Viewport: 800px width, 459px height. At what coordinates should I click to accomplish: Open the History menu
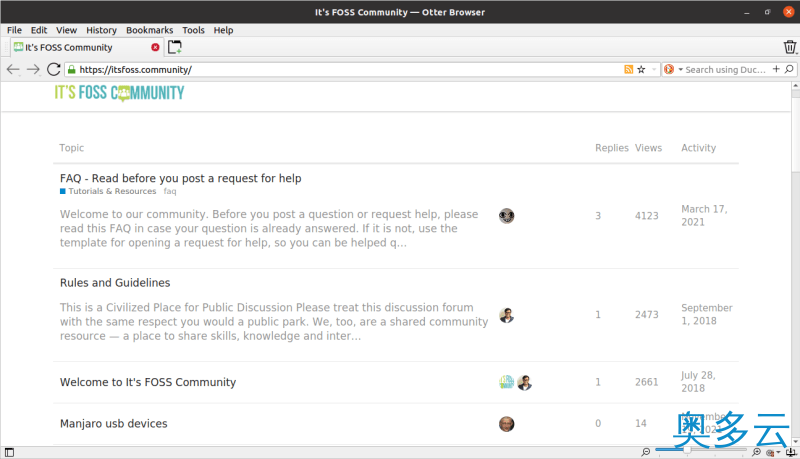click(101, 30)
